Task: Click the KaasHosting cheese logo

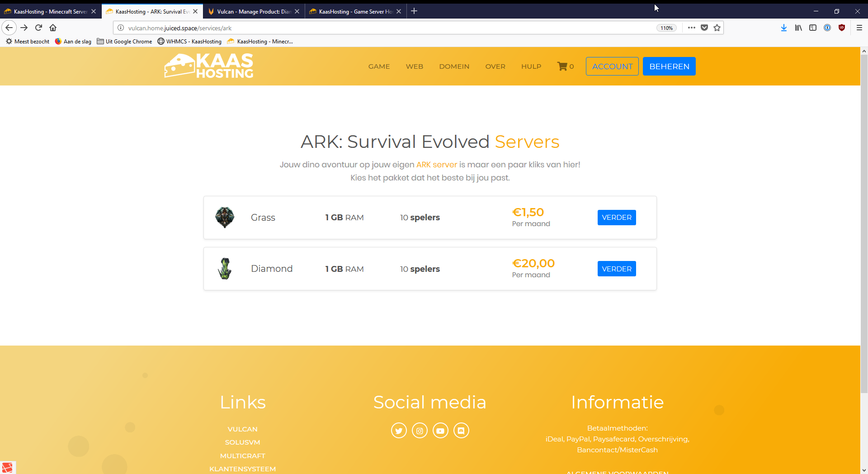Action: click(209, 66)
